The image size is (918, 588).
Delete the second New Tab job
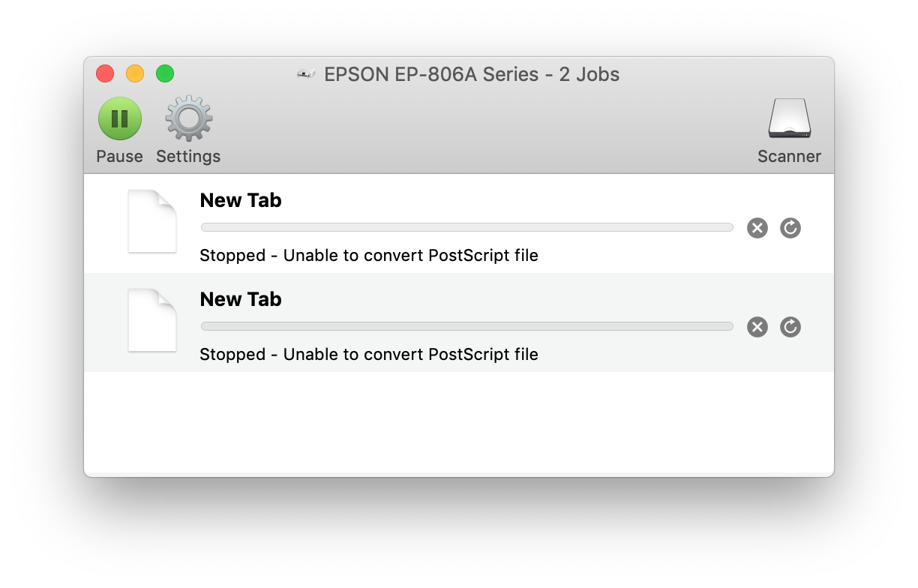tap(757, 327)
